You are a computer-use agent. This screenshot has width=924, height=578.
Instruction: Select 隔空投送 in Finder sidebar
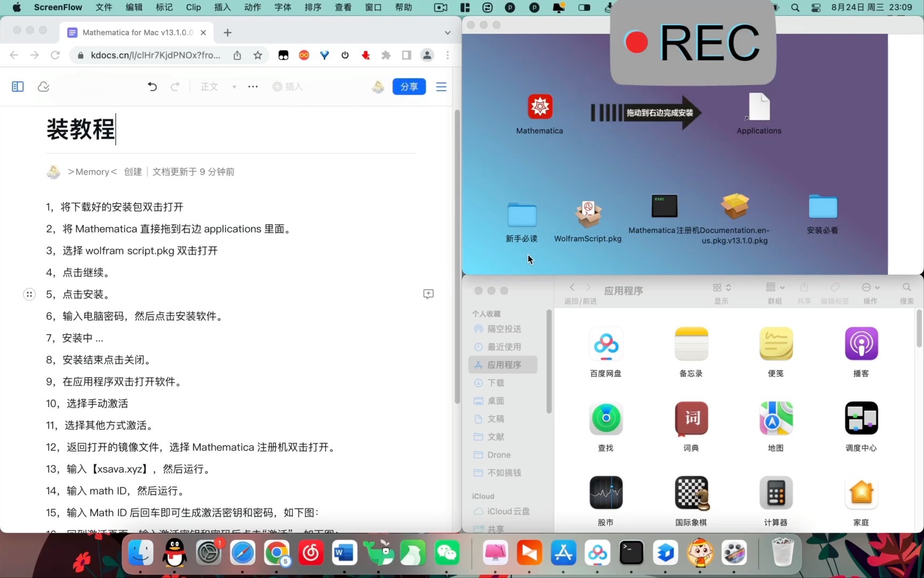click(503, 329)
